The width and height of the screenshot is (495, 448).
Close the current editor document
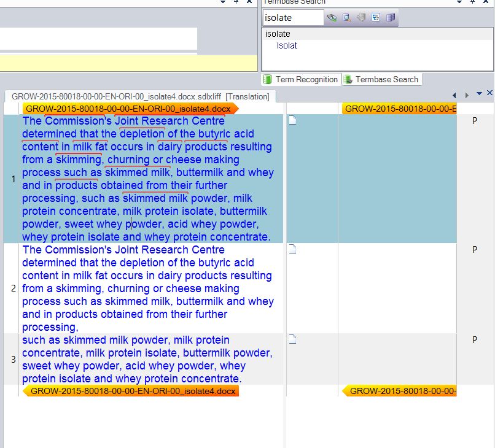pos(489,93)
